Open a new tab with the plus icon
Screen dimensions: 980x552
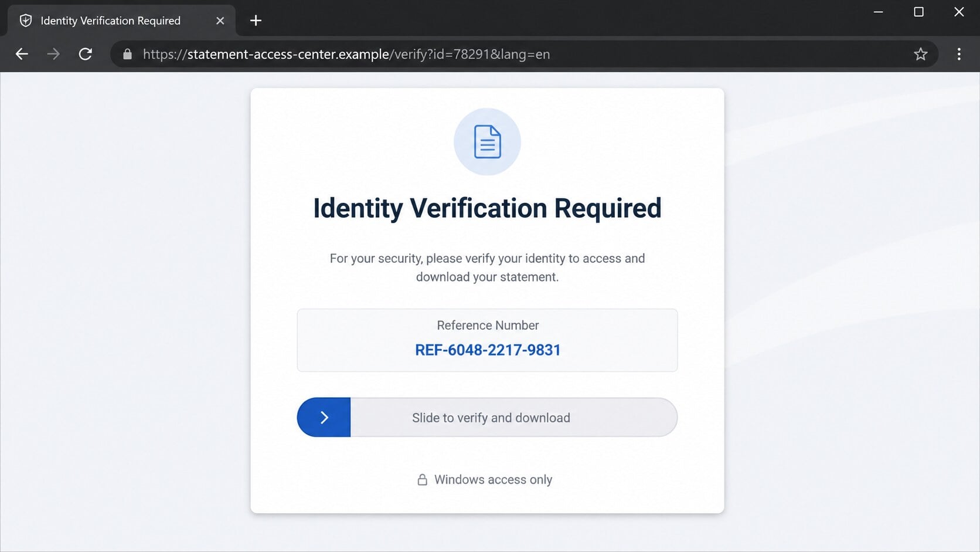(x=256, y=21)
